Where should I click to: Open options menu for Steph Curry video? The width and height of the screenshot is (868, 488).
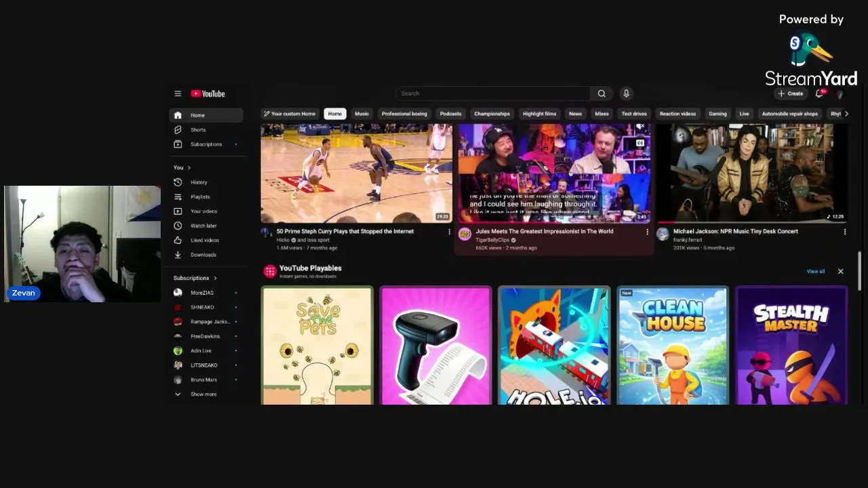(449, 232)
